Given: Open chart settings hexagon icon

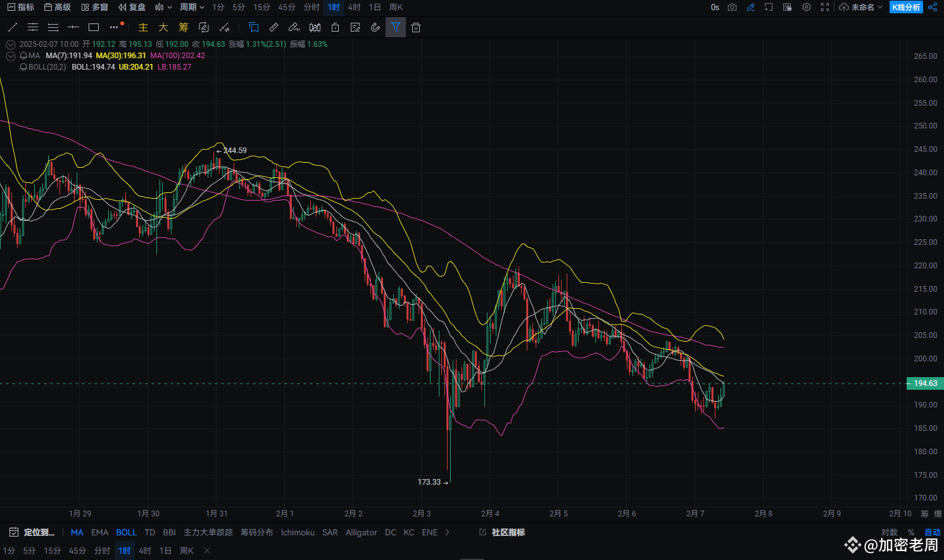Looking at the screenshot, I should [807, 7].
